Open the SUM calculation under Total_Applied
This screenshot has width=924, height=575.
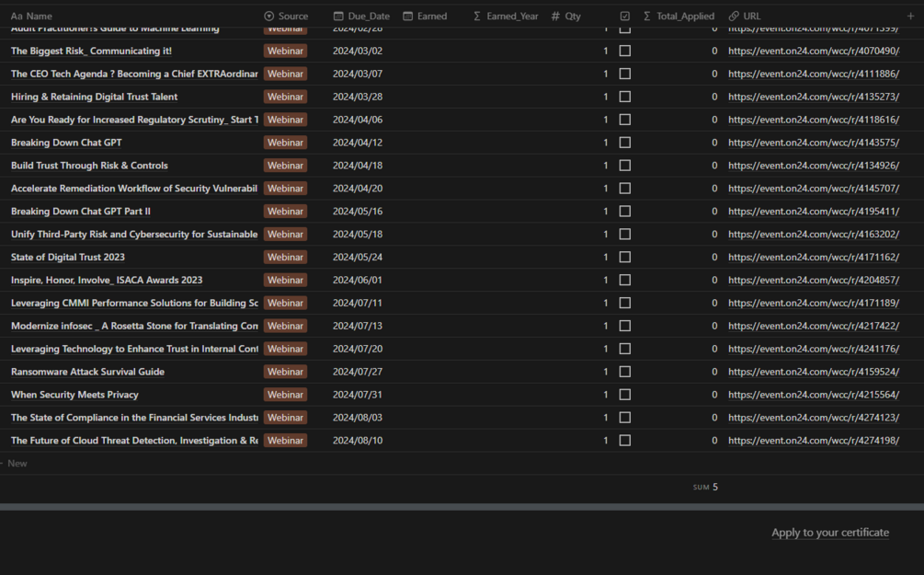(x=705, y=487)
